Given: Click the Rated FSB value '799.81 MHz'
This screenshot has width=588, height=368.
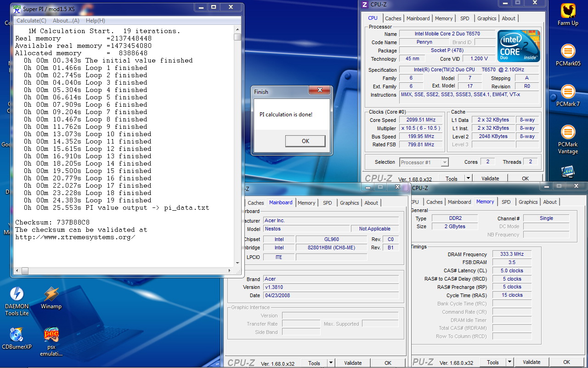Looking at the screenshot, I should [421, 145].
